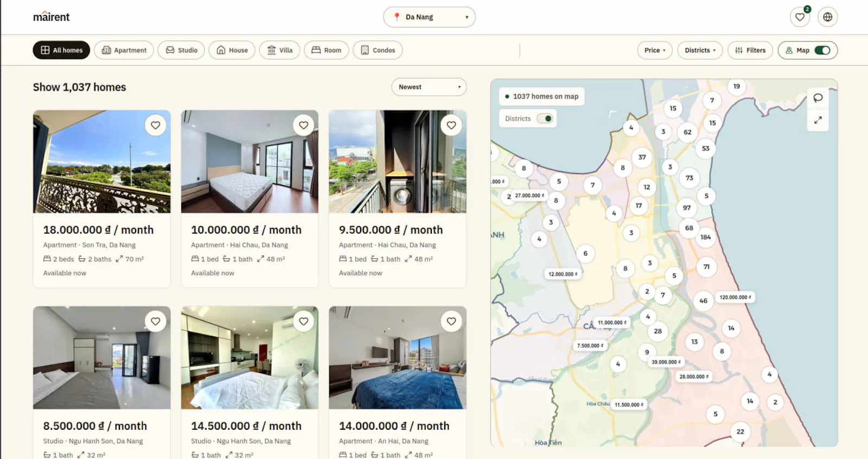The height and width of the screenshot is (459, 868).
Task: Favorite the 9.500.000 ₫ Hai Chau apartment
Action: pos(451,125)
